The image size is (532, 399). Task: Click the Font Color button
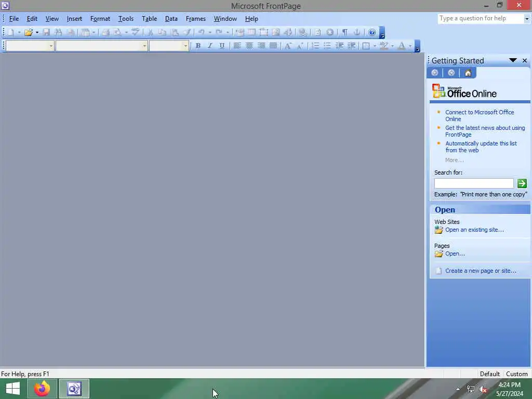pos(402,46)
